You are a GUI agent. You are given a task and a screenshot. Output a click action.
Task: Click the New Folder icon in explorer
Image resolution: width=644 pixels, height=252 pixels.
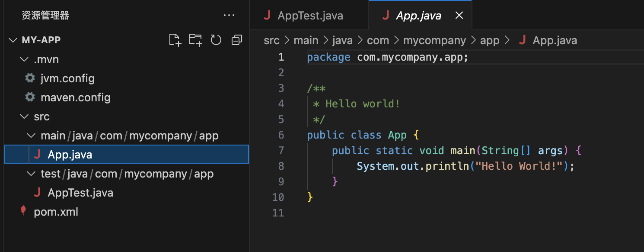pyautogui.click(x=195, y=40)
